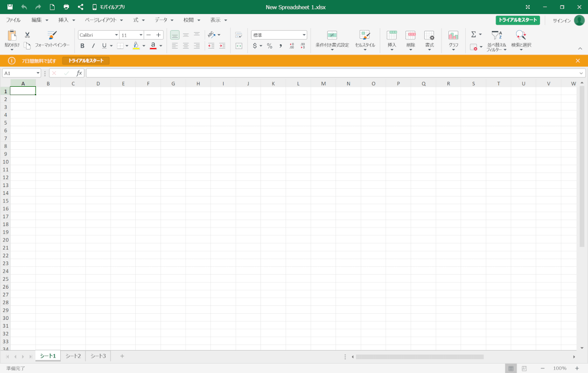Click the Format Painter (フォーマットペインター) icon
Image resolution: width=588 pixels, height=373 pixels.
coord(52,36)
